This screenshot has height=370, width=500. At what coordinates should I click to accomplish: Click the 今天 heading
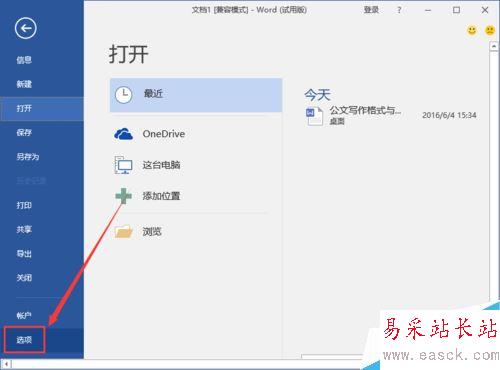tap(317, 95)
